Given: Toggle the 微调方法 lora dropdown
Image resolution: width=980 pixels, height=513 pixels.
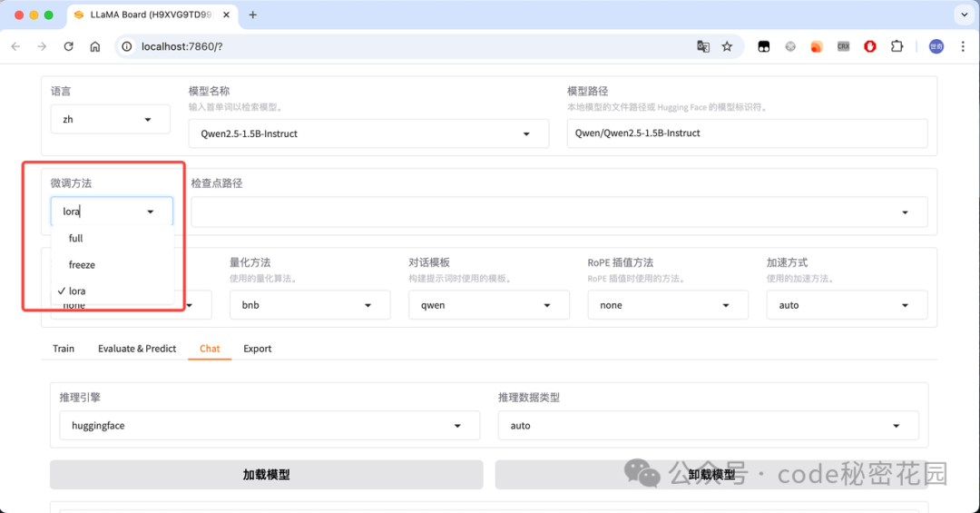Looking at the screenshot, I should 112,212.
